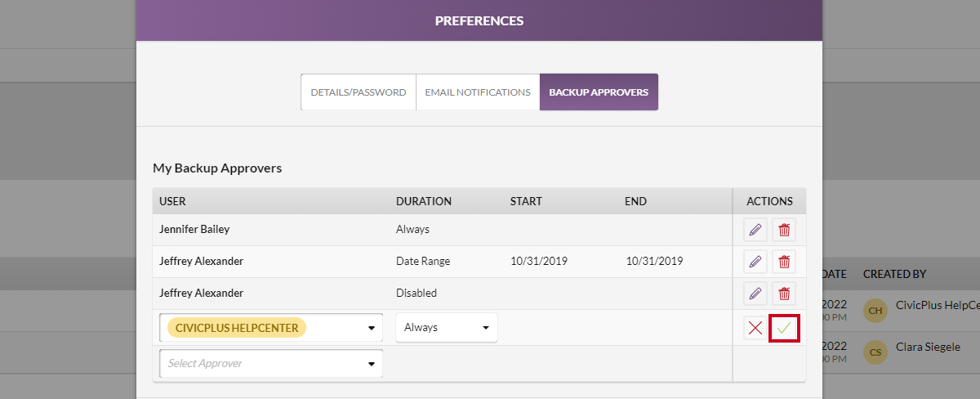Click the CIVICPLUS HELPCENTER yellow tag

click(237, 328)
